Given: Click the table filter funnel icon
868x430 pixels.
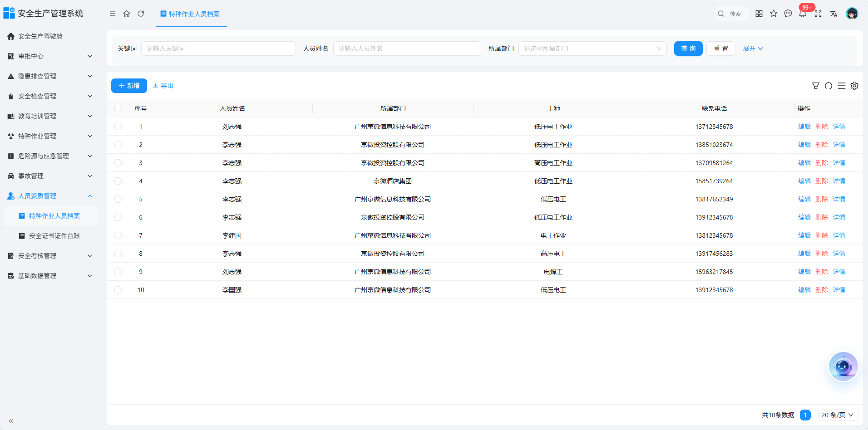Looking at the screenshot, I should 816,86.
